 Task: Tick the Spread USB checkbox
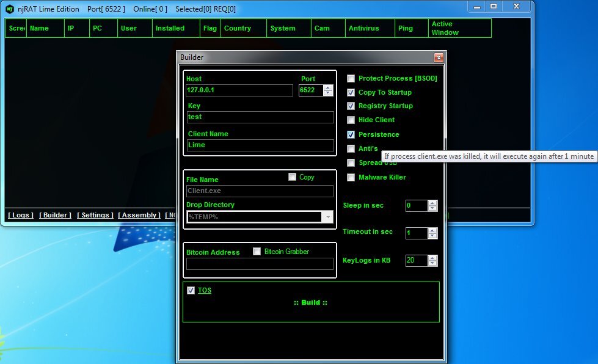tap(351, 162)
